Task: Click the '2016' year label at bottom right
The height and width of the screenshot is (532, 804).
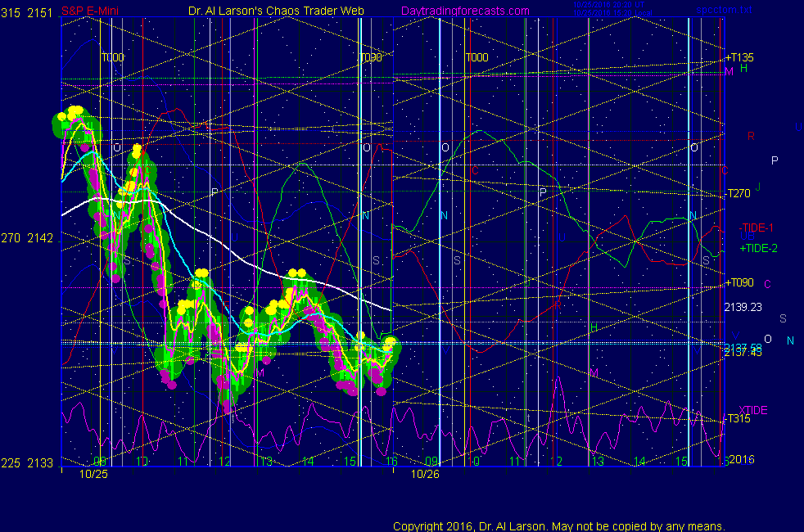Action: click(742, 459)
